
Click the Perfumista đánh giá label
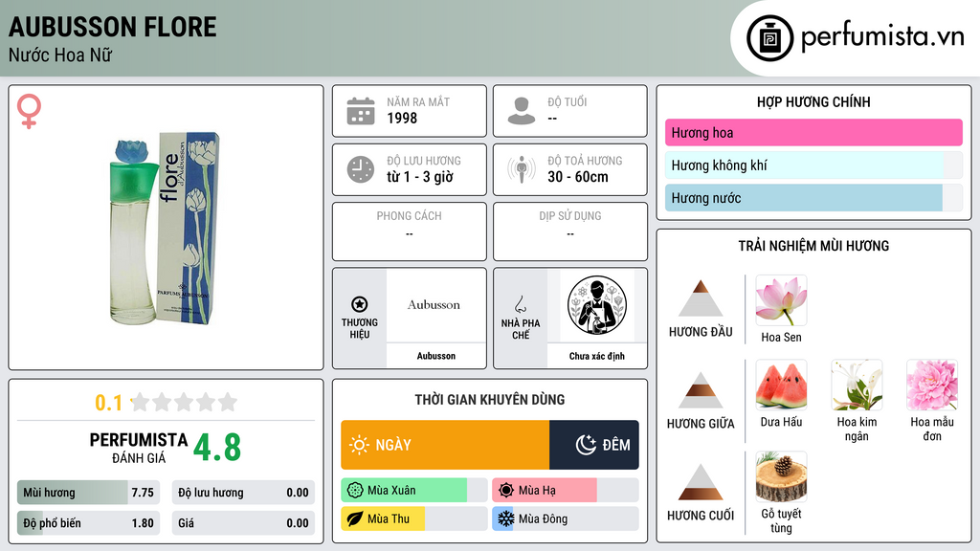tap(139, 448)
